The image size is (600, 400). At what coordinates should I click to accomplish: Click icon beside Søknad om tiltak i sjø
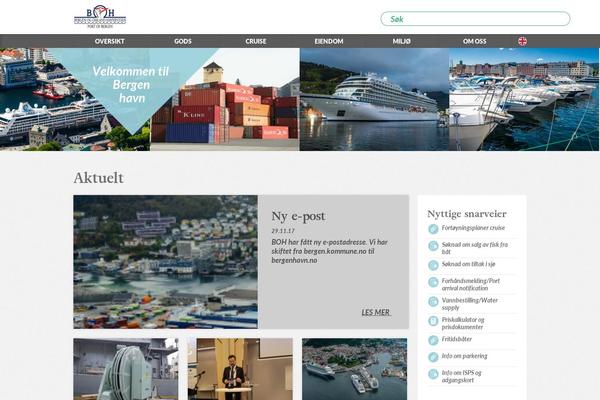433,265
